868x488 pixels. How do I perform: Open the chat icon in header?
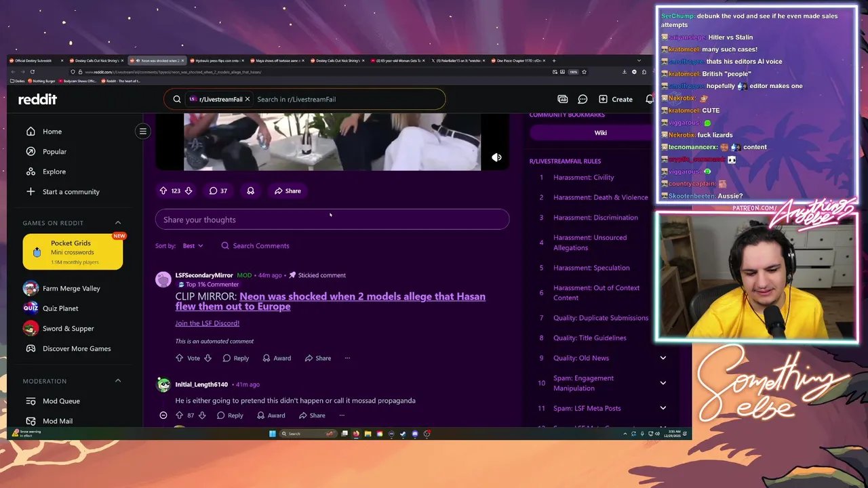pyautogui.click(x=583, y=99)
